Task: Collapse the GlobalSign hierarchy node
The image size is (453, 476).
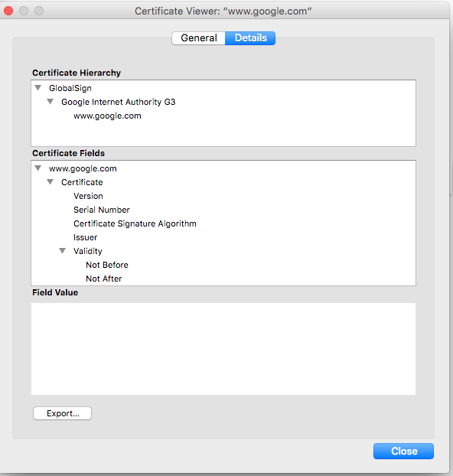Action: pyautogui.click(x=38, y=88)
